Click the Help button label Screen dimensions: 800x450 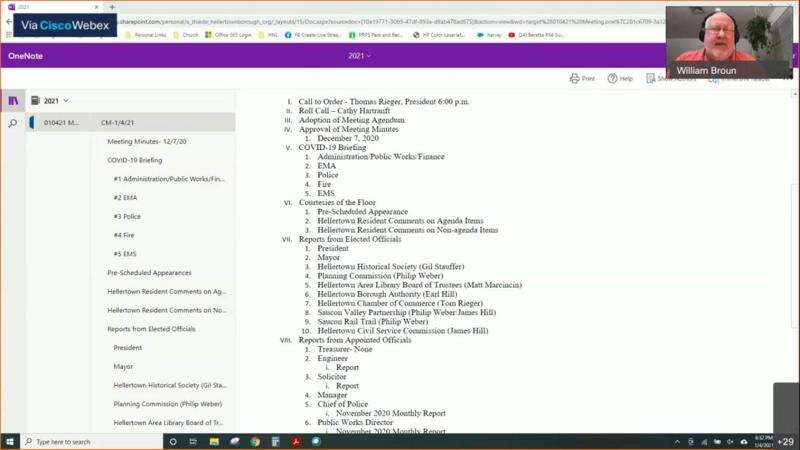point(626,79)
